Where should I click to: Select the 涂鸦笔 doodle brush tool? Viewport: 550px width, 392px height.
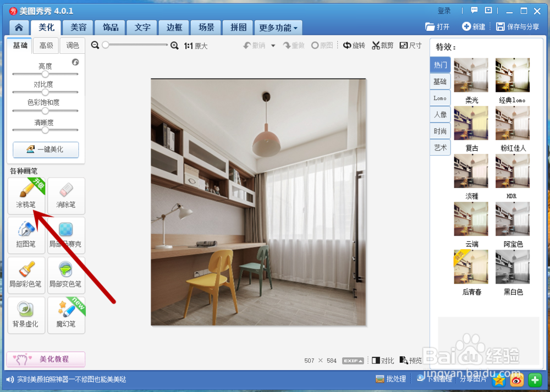click(x=26, y=196)
